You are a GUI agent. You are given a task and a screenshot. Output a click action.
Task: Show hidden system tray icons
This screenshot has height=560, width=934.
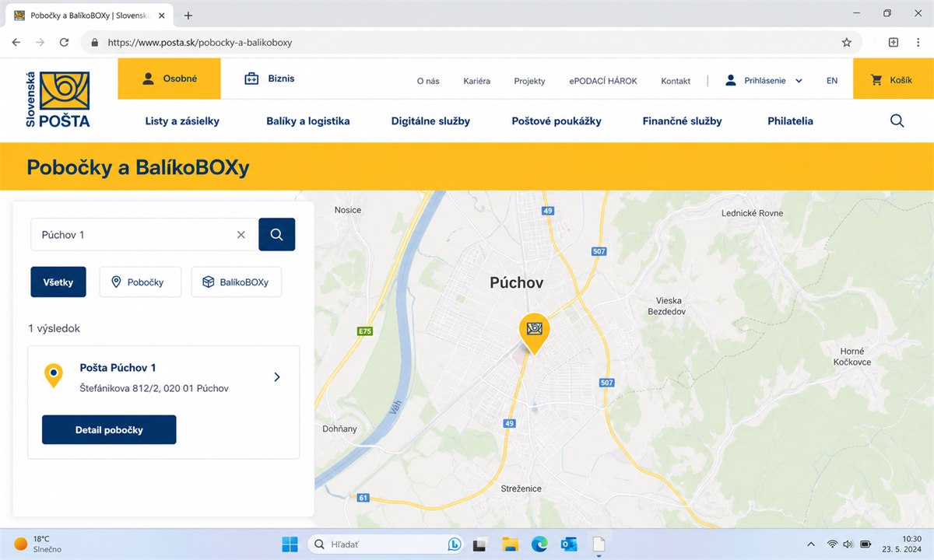811,544
